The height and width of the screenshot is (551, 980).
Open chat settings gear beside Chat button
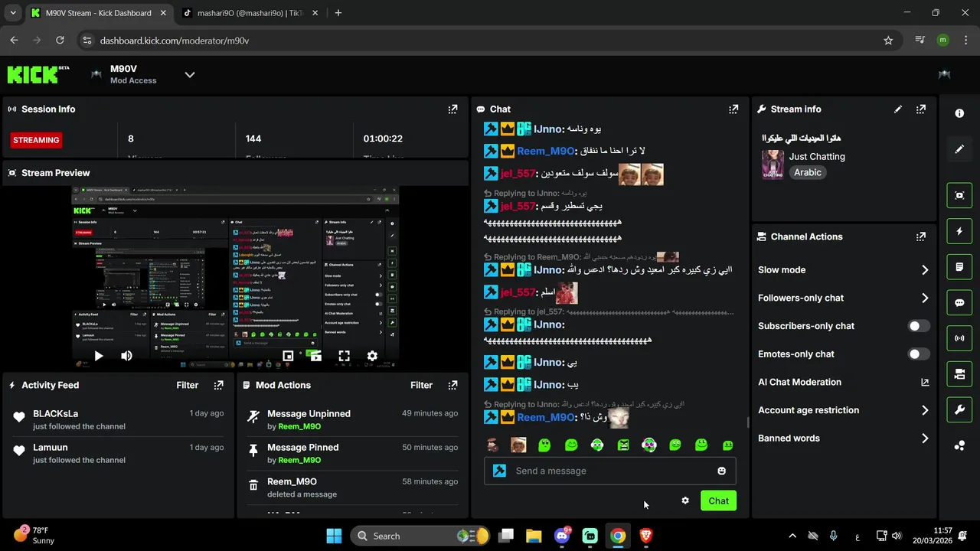[x=685, y=500]
